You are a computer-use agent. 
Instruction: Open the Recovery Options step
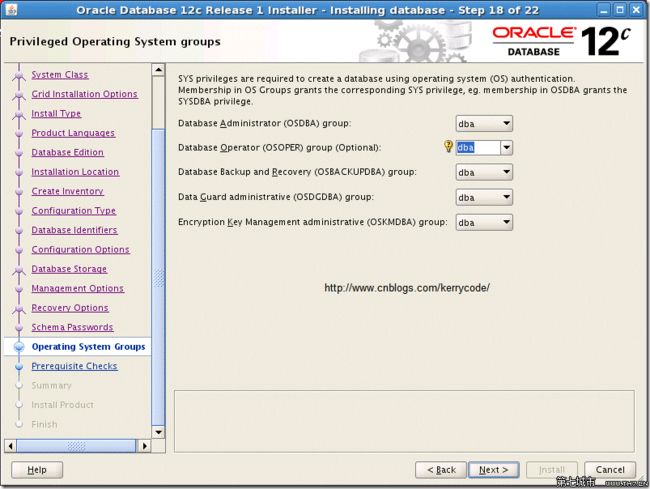[70, 308]
